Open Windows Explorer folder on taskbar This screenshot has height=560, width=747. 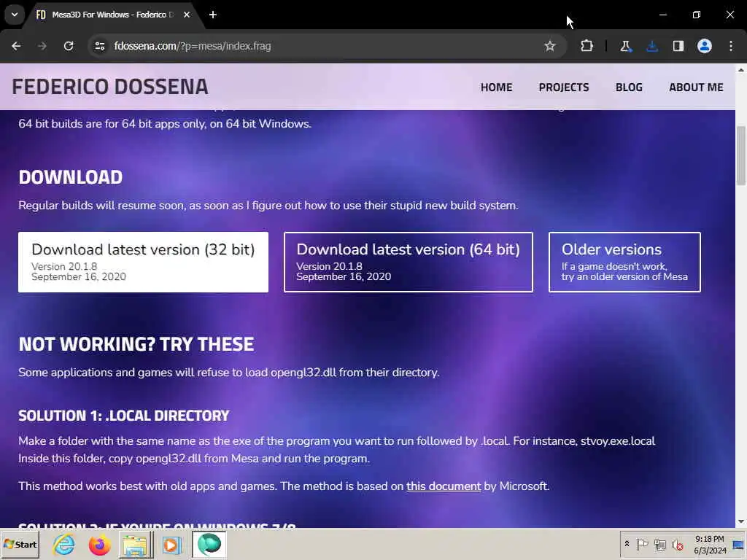pyautogui.click(x=135, y=544)
